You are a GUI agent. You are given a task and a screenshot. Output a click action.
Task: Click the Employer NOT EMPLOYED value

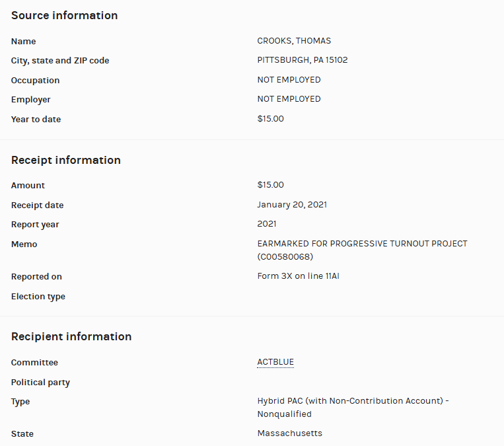(x=289, y=99)
